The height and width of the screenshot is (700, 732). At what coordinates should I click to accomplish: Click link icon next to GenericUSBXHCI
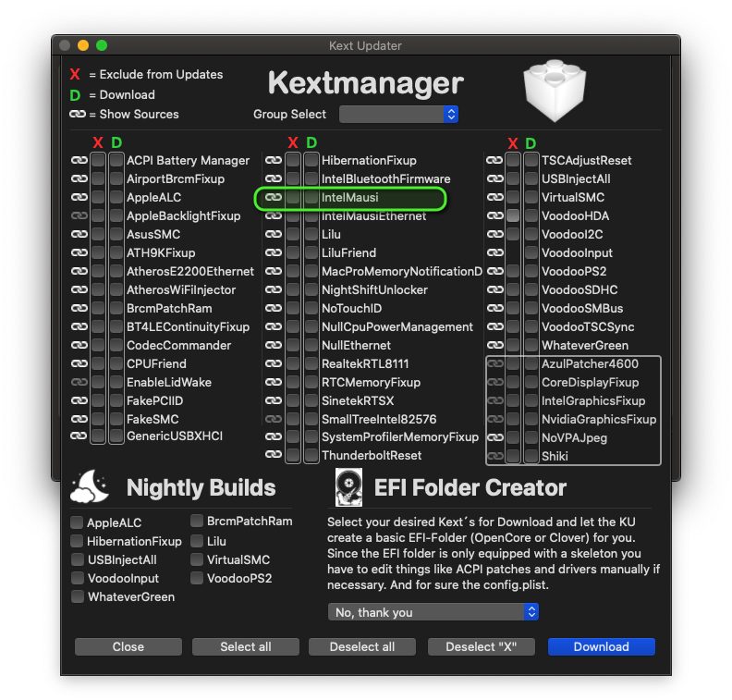point(79,436)
